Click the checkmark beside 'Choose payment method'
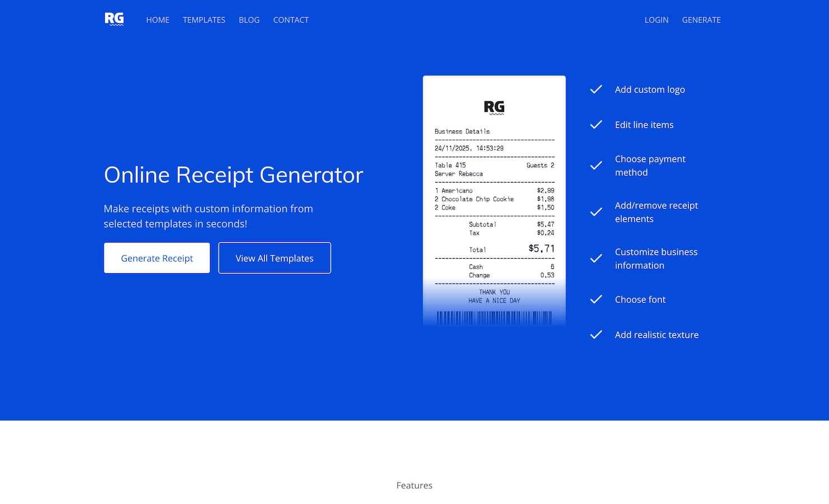Image resolution: width=829 pixels, height=504 pixels. [x=596, y=165]
